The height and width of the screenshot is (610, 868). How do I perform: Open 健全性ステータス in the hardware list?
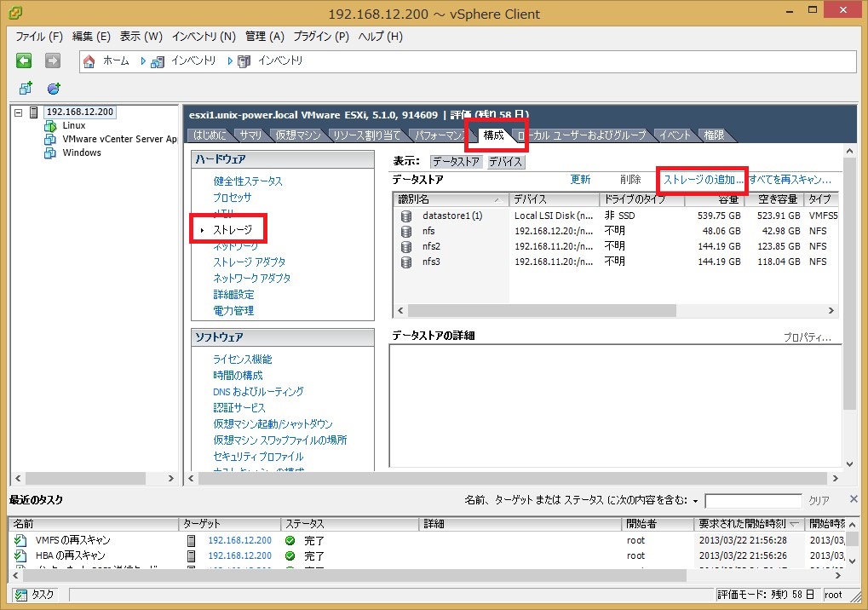tap(247, 181)
